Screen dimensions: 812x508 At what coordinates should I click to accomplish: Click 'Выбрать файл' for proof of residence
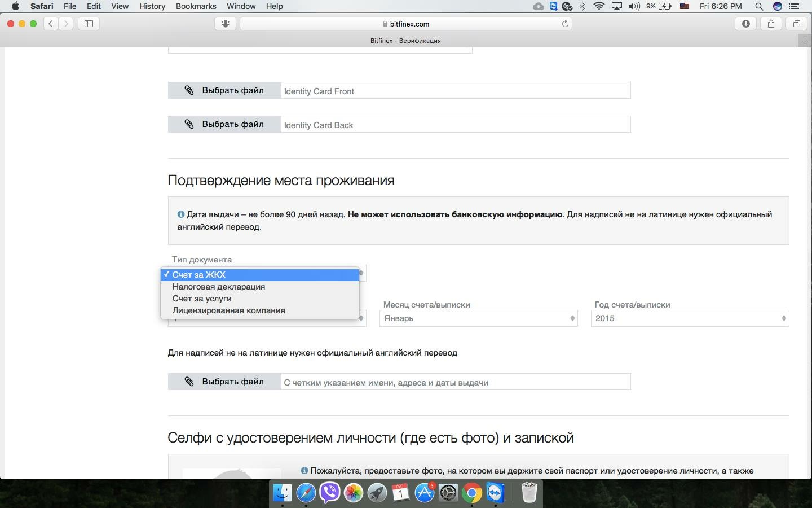point(224,382)
